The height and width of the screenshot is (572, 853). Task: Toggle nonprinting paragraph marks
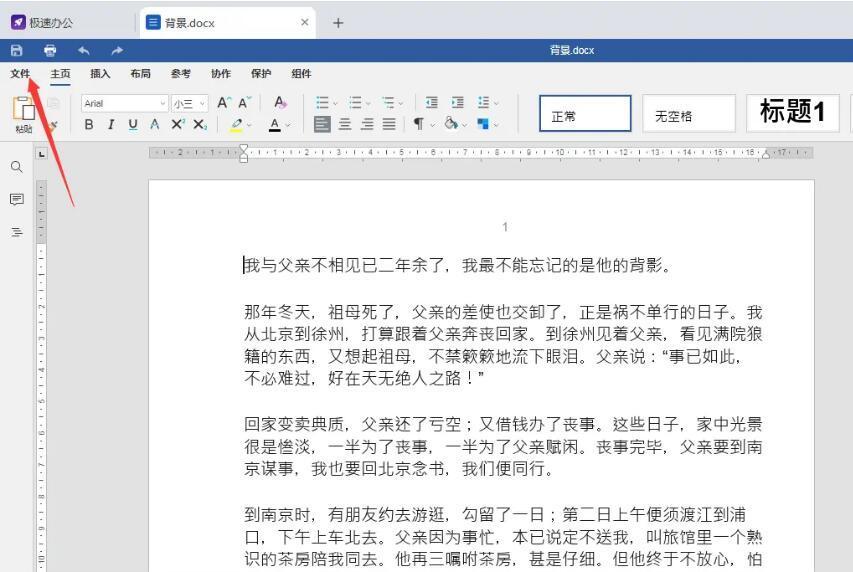(x=418, y=124)
